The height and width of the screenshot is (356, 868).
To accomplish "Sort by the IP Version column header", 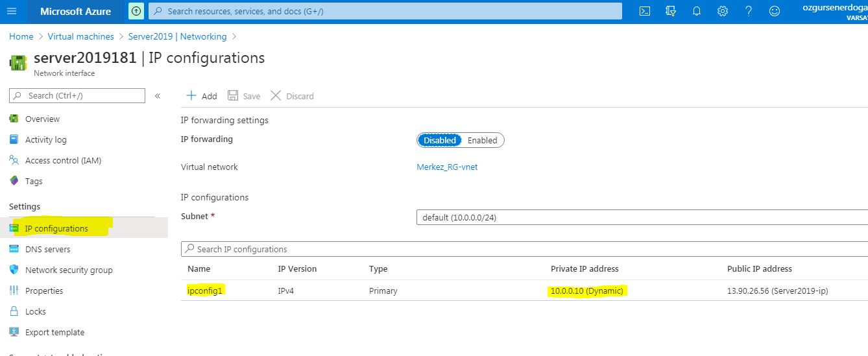I will [x=297, y=268].
